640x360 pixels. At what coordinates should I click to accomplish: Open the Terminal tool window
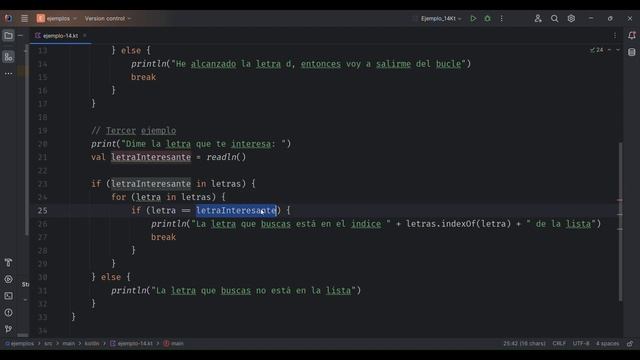(8, 296)
